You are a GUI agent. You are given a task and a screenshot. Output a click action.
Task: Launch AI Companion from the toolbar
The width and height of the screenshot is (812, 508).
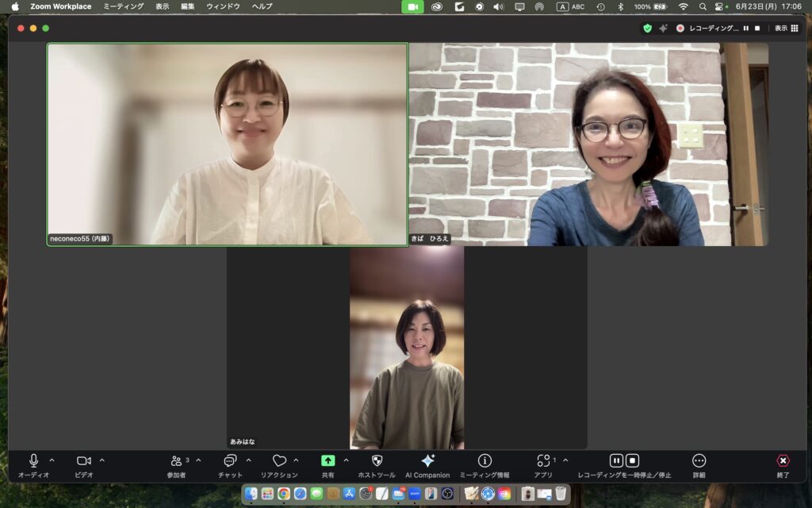point(427,461)
